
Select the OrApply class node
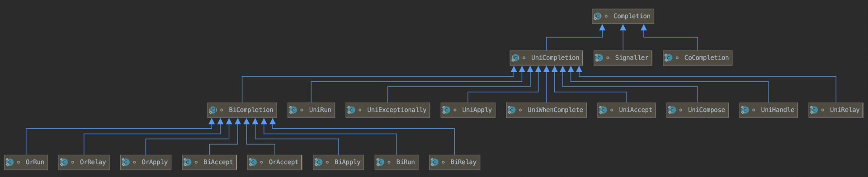[x=146, y=162]
